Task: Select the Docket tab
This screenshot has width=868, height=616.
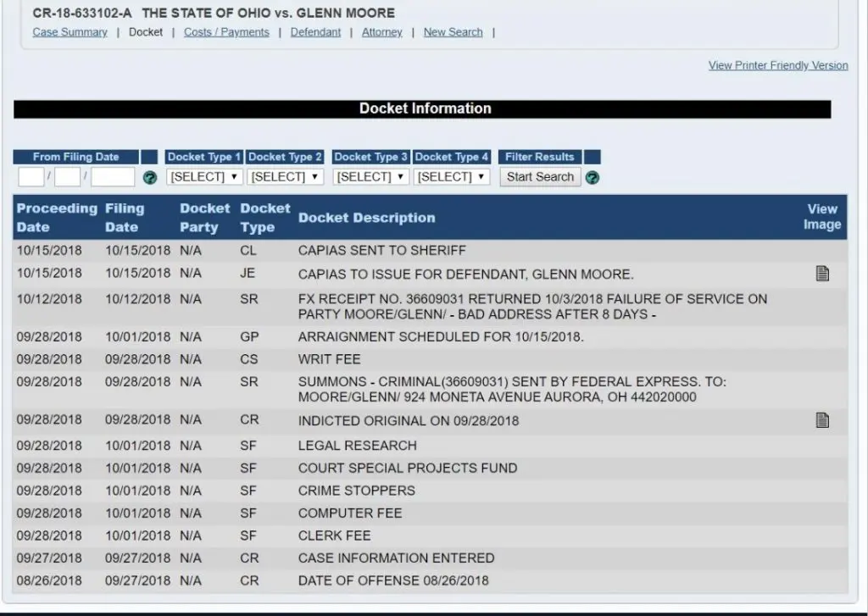Action: pyautogui.click(x=146, y=32)
